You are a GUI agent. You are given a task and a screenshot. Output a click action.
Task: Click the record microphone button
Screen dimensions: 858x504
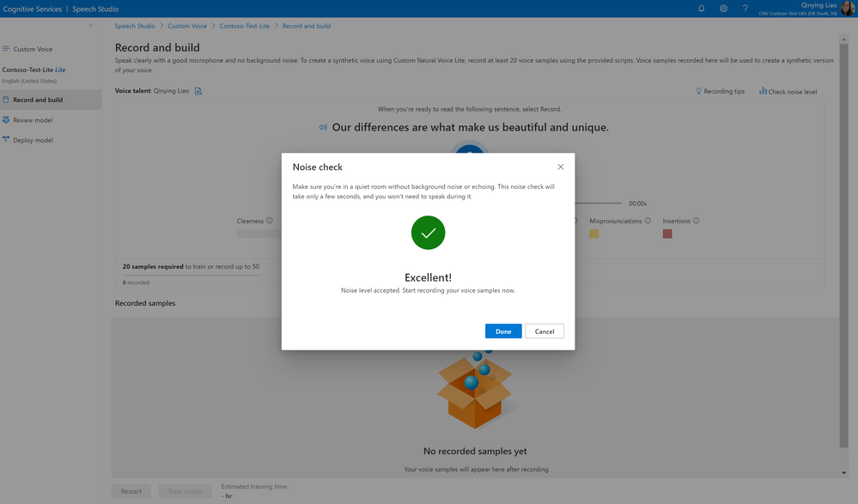470,148
